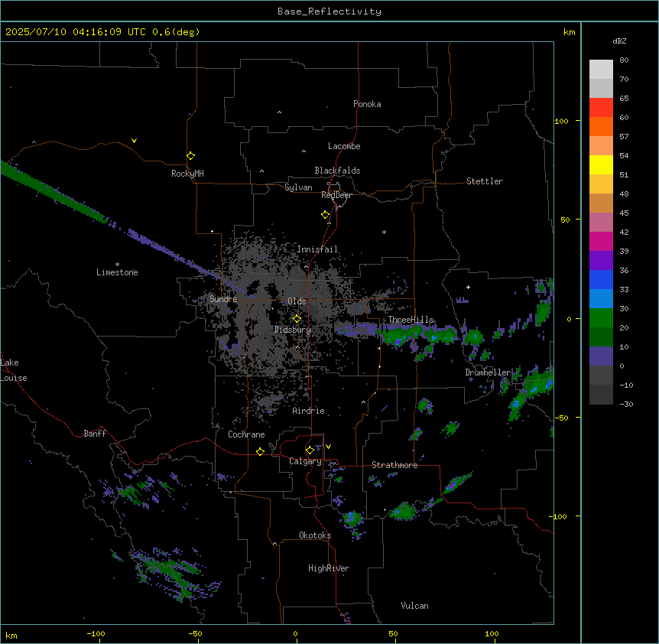Click the white plus marker north of Drumheller
Image resolution: width=659 pixels, height=644 pixels.
click(x=468, y=287)
